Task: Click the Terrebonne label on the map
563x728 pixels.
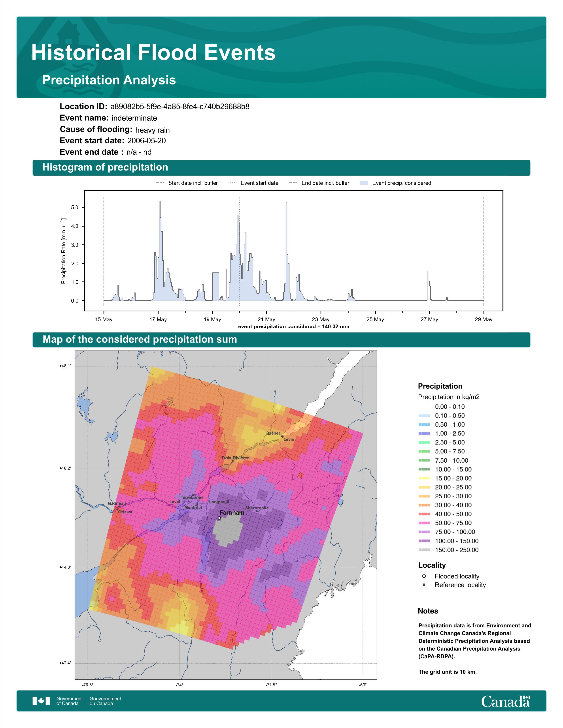Action: tap(192, 497)
